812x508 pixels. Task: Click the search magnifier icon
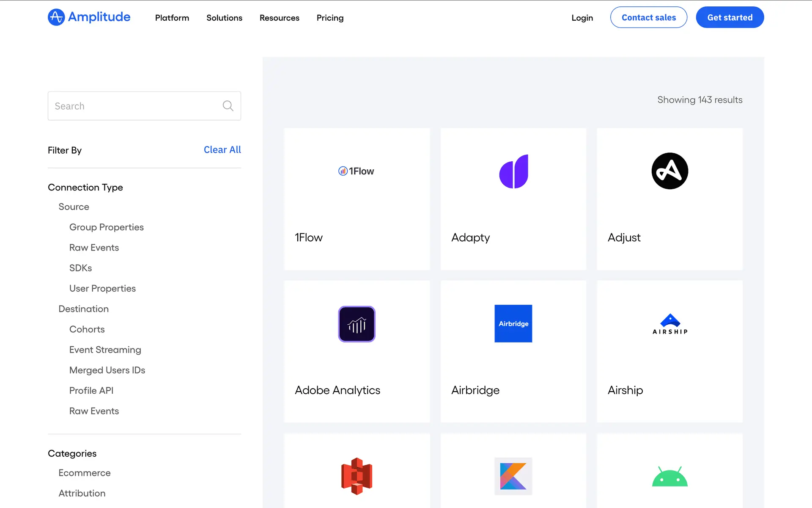[228, 106]
